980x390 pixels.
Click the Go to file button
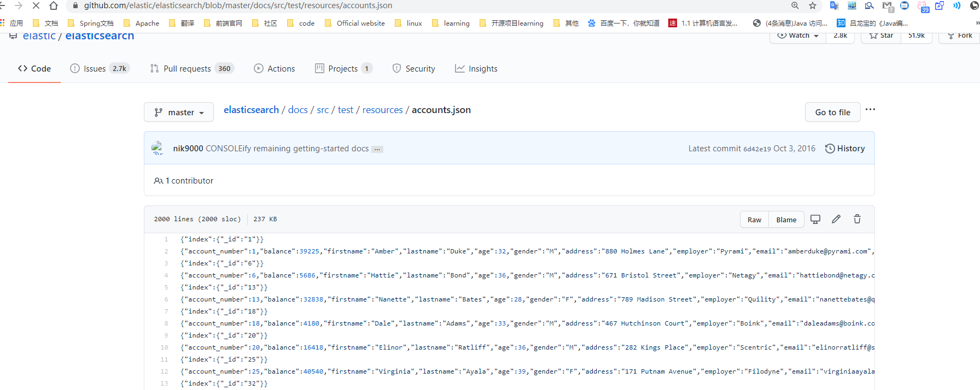click(832, 112)
